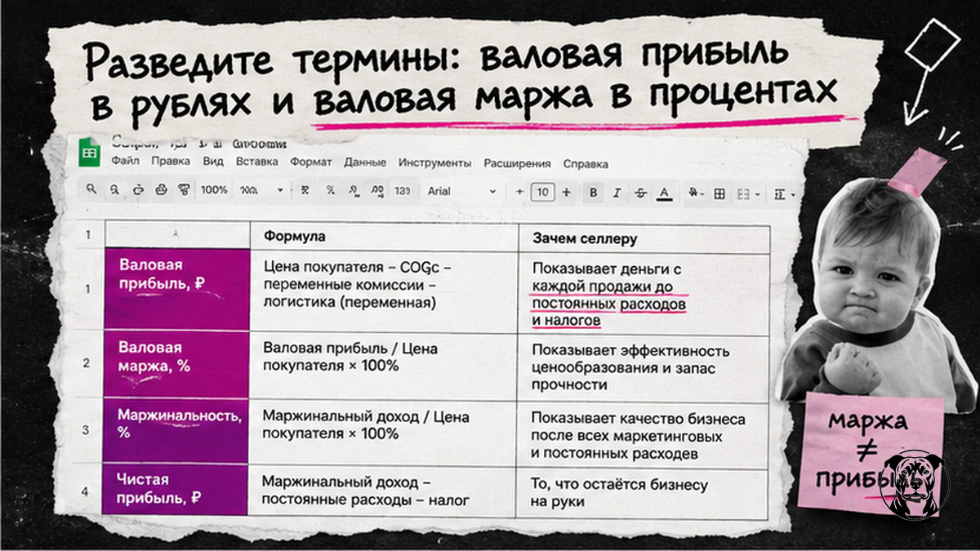Expand the dropdown arrow beside the zoom value

pos(280,191)
